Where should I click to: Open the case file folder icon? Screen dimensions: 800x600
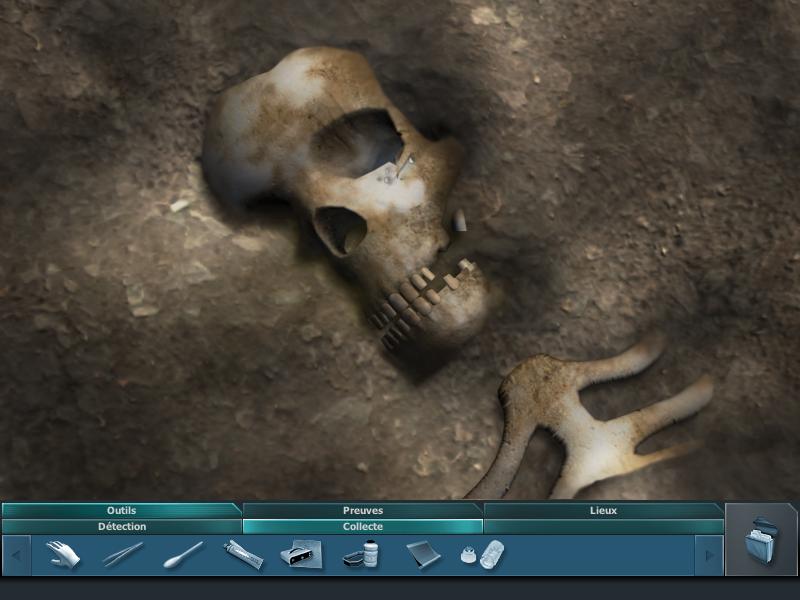[762, 540]
